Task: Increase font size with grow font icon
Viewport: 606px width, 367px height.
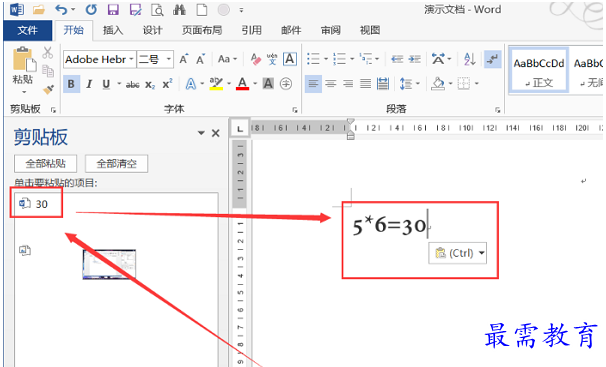Action: [x=184, y=59]
